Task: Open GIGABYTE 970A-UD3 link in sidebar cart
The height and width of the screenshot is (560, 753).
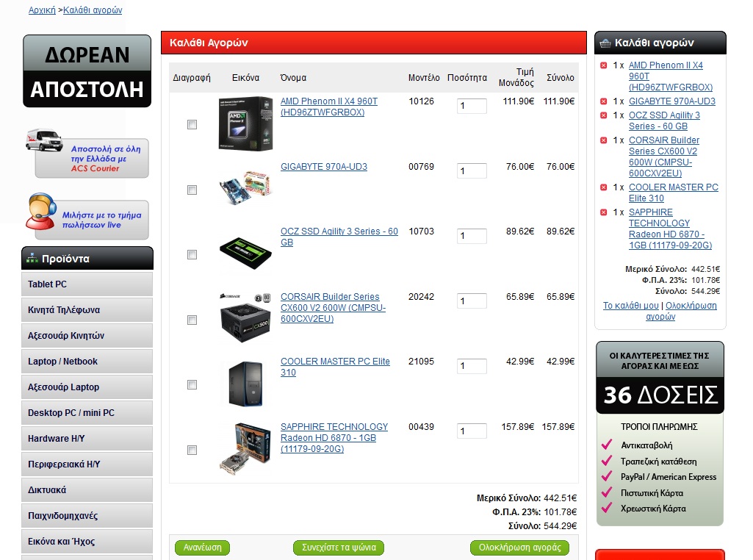Action: (672, 101)
